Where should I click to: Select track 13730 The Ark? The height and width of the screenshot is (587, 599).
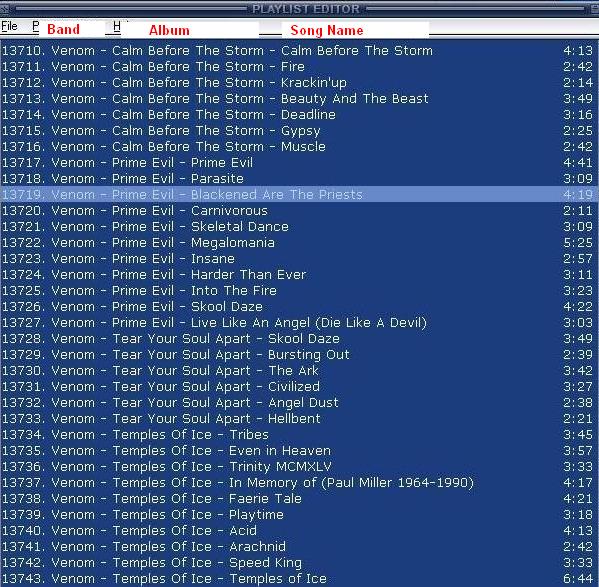pos(299,371)
